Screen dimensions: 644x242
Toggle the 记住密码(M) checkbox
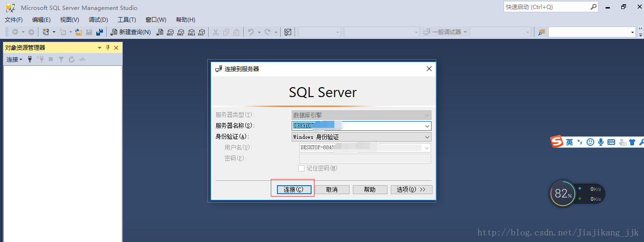pyautogui.click(x=301, y=169)
